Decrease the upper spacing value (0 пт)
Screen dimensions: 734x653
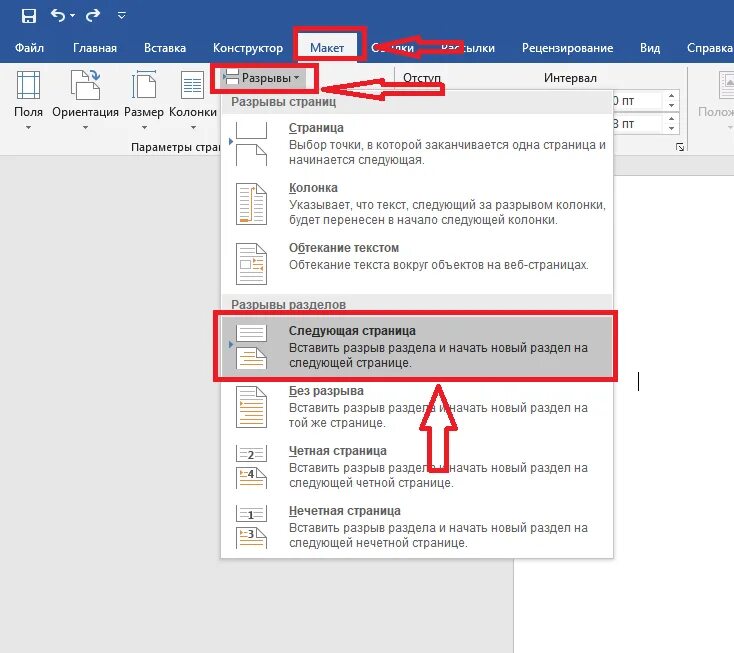click(672, 105)
